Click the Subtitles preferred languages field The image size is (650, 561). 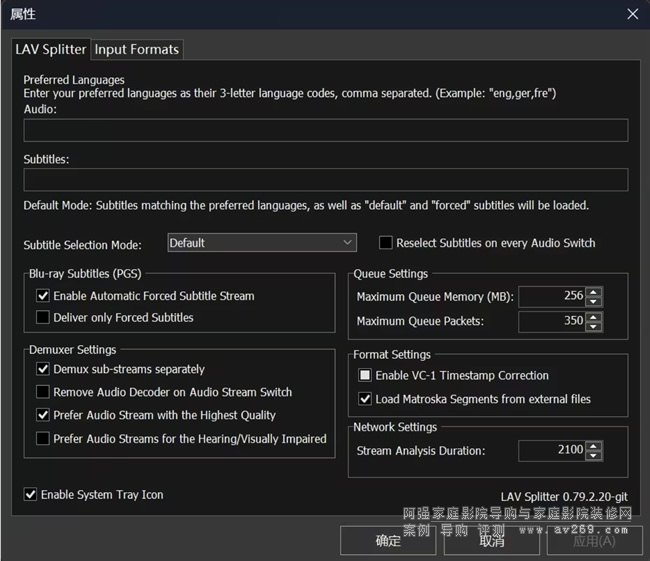[x=325, y=180]
